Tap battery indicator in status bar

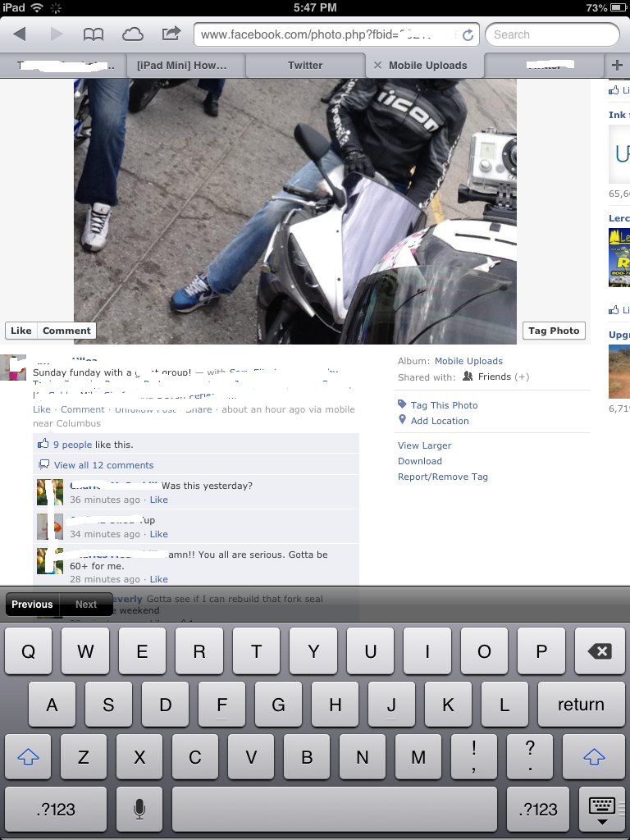coord(618,7)
